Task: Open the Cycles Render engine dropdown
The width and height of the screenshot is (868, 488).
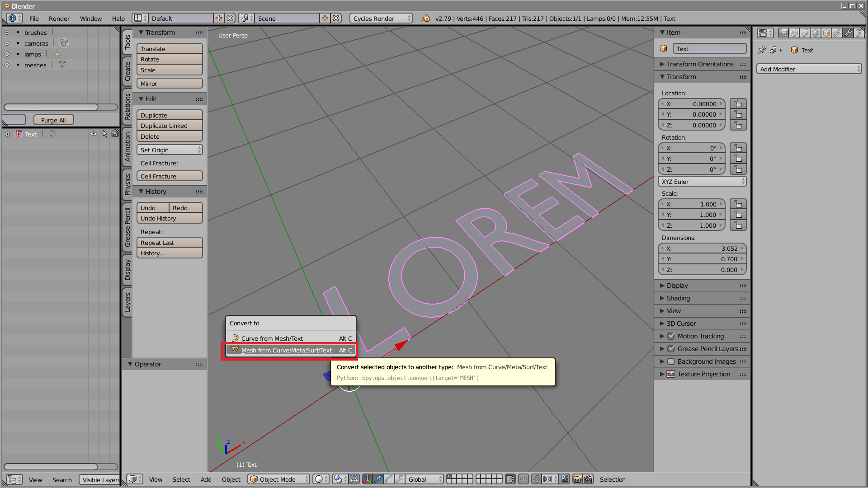Action: coord(381,19)
